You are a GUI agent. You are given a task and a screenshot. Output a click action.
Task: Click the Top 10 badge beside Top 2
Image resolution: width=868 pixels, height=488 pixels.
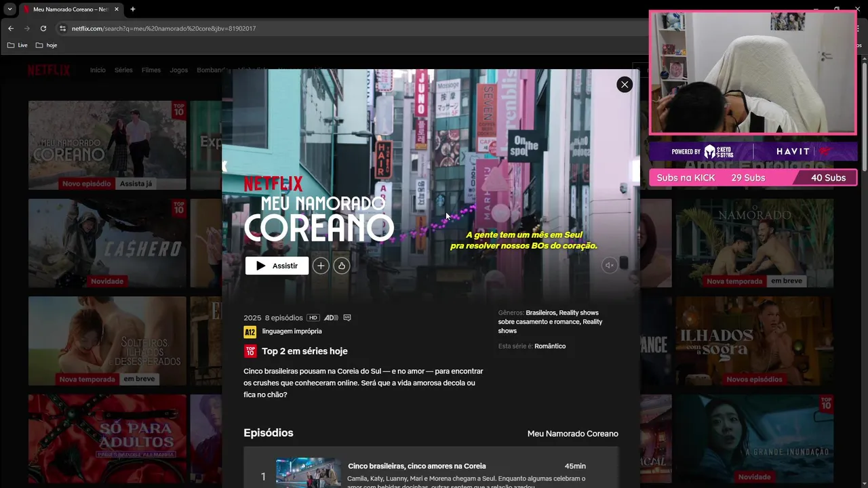pos(250,351)
